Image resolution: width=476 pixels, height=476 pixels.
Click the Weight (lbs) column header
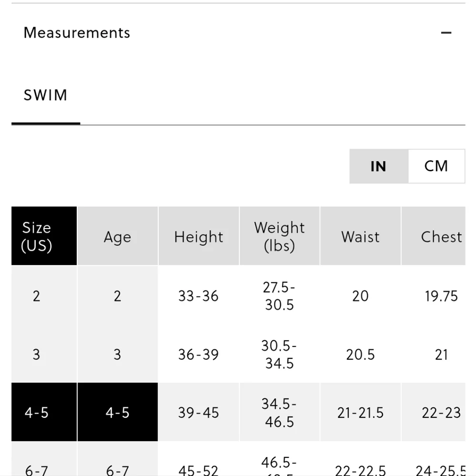click(x=279, y=236)
